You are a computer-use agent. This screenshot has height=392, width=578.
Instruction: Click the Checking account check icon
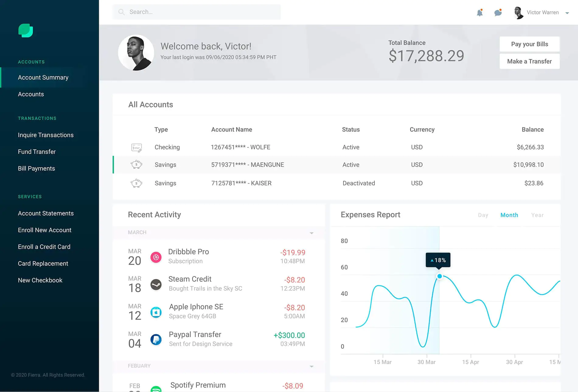(x=136, y=148)
